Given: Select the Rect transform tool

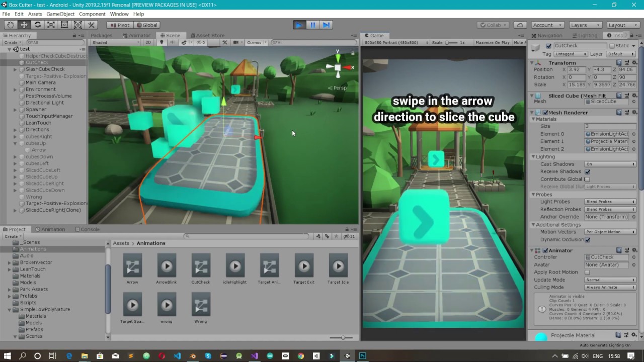Looking at the screenshot, I should coord(64,25).
